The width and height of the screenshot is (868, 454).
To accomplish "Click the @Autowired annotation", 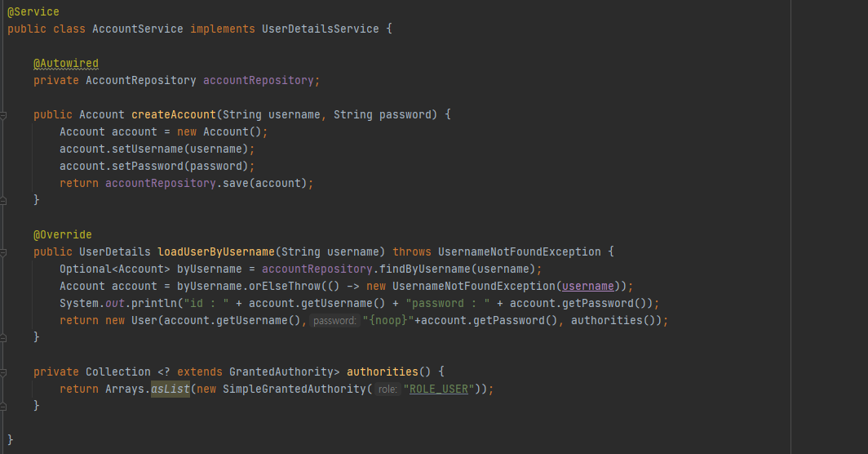I will click(x=66, y=63).
